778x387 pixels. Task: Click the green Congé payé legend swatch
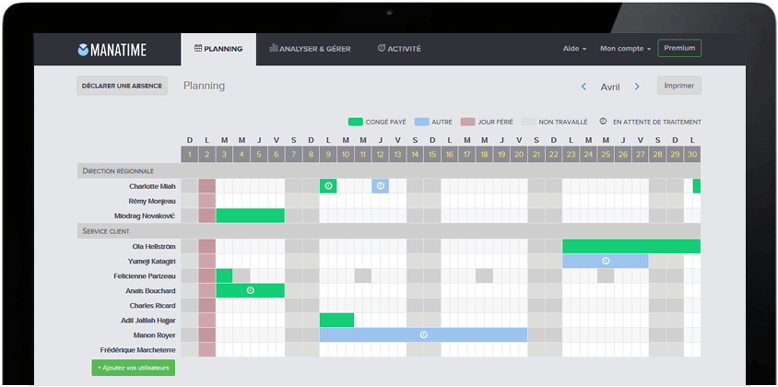click(355, 122)
